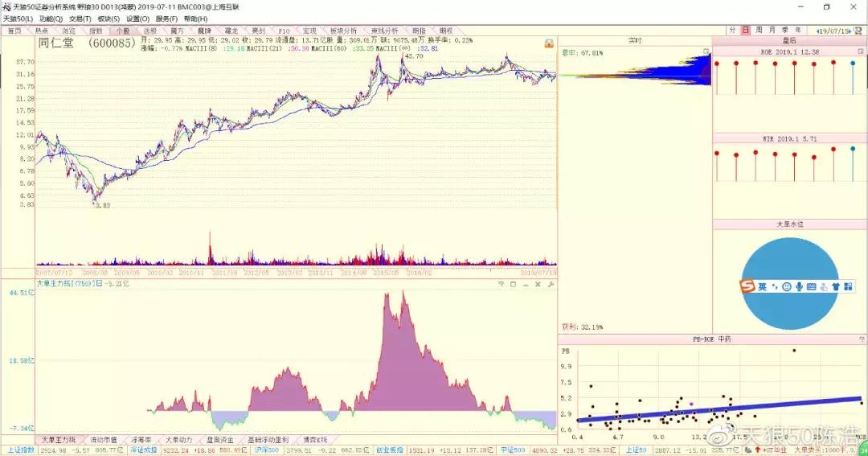Select the 日 daily period
The image size is (868, 456).
tap(746, 31)
